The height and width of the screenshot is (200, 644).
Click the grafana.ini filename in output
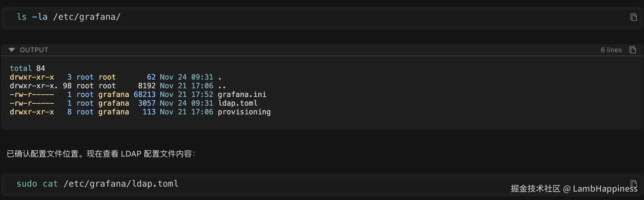tap(242, 95)
